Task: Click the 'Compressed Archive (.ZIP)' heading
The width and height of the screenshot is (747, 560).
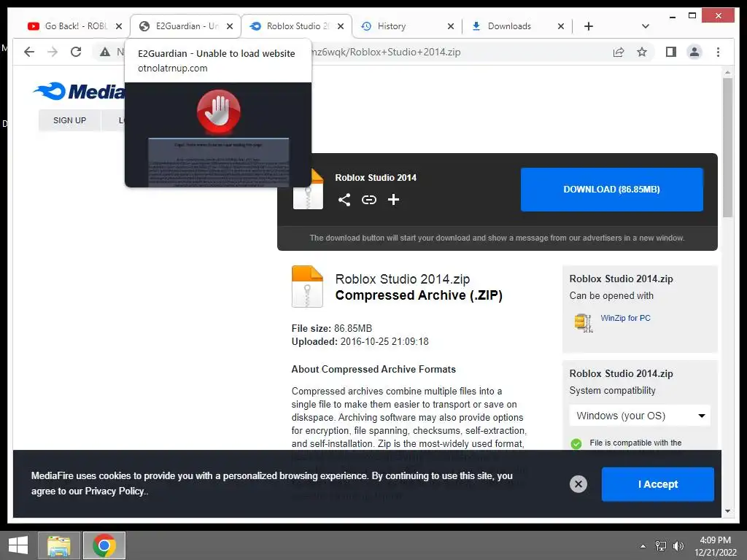Action: pos(419,295)
